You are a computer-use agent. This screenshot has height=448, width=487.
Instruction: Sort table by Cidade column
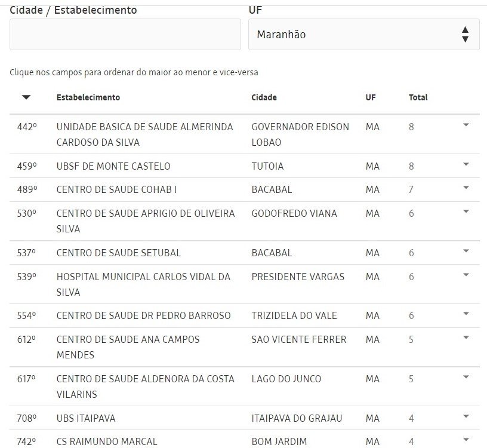coord(264,97)
